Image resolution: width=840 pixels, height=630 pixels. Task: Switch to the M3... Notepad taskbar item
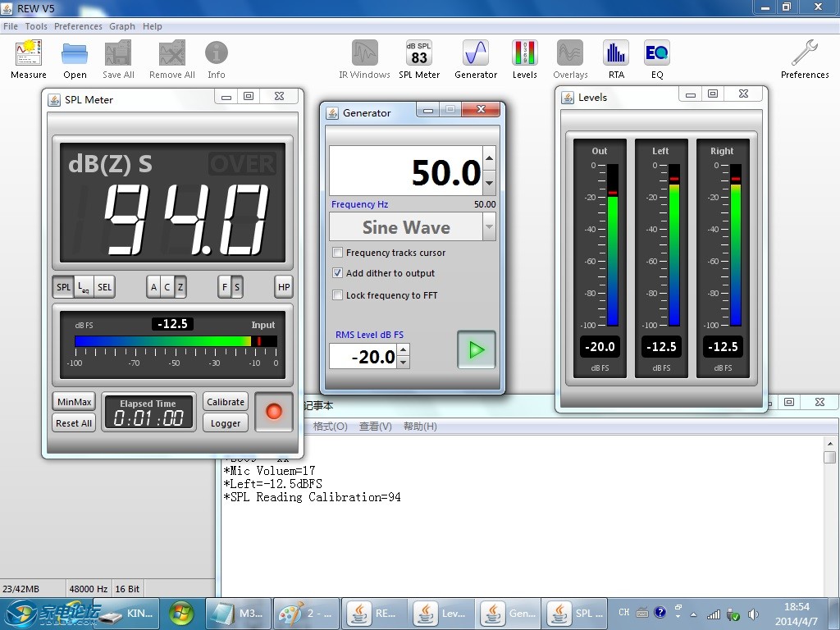click(238, 614)
